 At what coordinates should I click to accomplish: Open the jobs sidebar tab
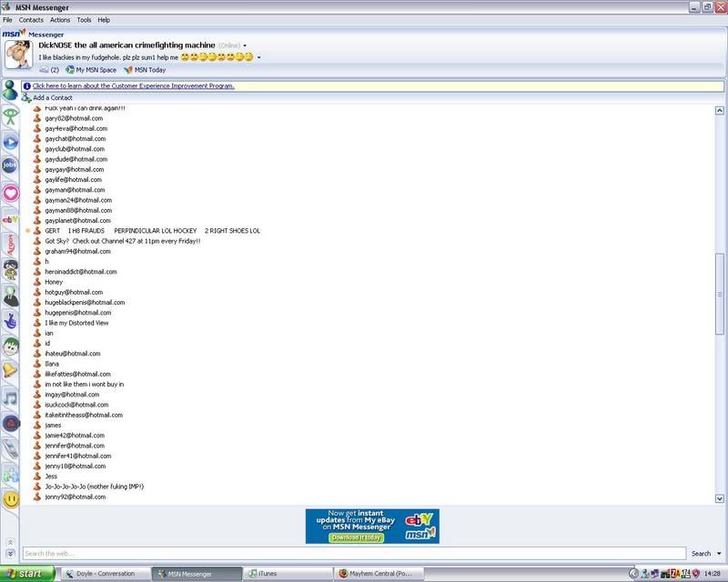(x=10, y=165)
